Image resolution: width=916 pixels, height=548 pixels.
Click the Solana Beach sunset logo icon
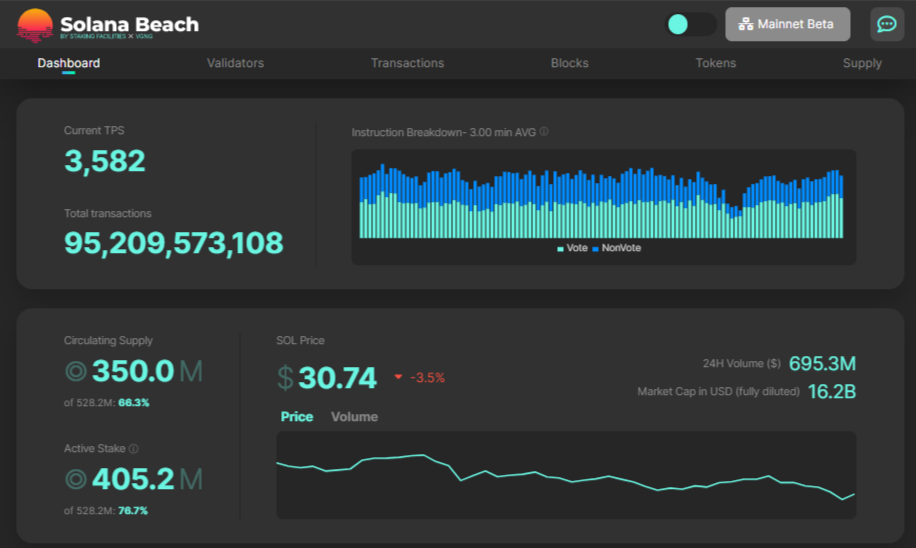point(35,25)
